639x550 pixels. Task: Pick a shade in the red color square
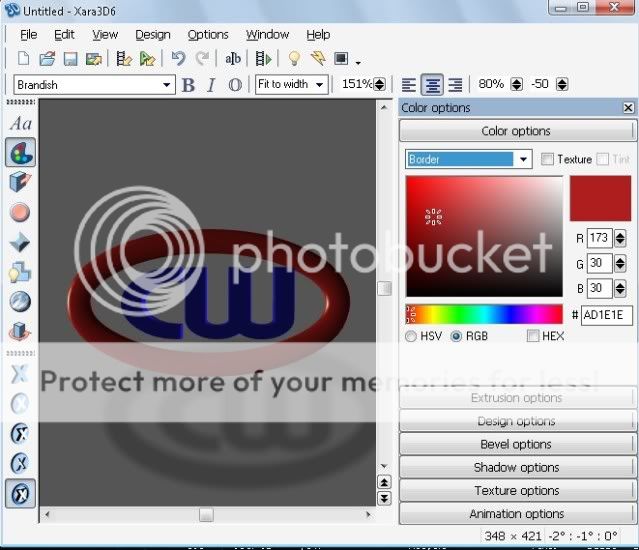point(484,236)
